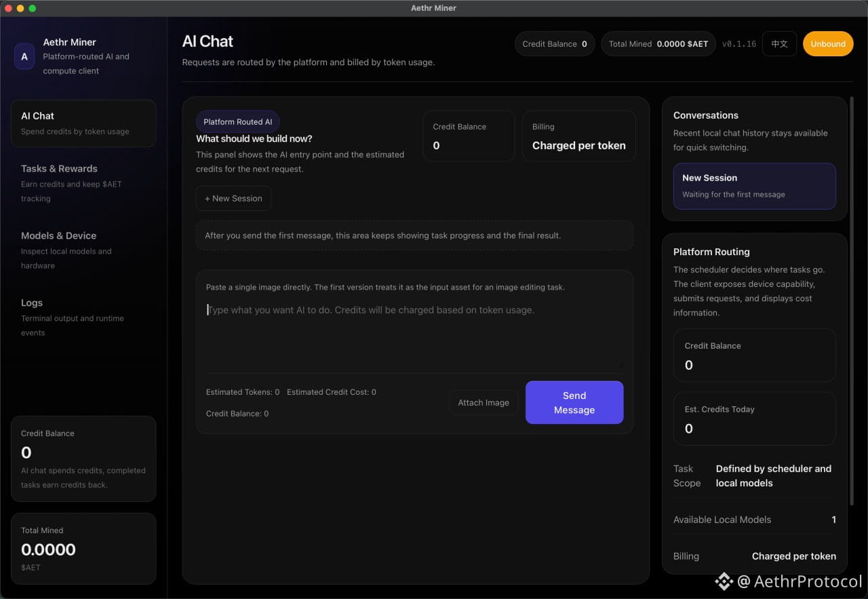The image size is (868, 599).
Task: Click the "Aethr Miner" window title text
Action: point(433,8)
